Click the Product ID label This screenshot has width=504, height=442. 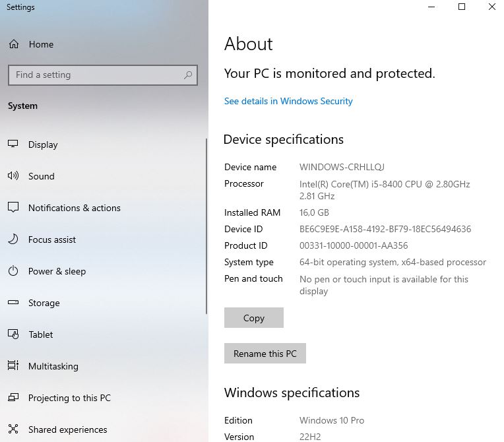pyautogui.click(x=246, y=245)
